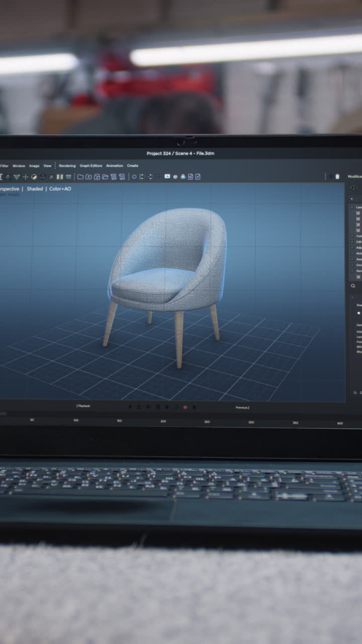Image resolution: width=362 pixels, height=644 pixels.
Task: Jump to frame 200 on the timeline
Action: point(163,421)
